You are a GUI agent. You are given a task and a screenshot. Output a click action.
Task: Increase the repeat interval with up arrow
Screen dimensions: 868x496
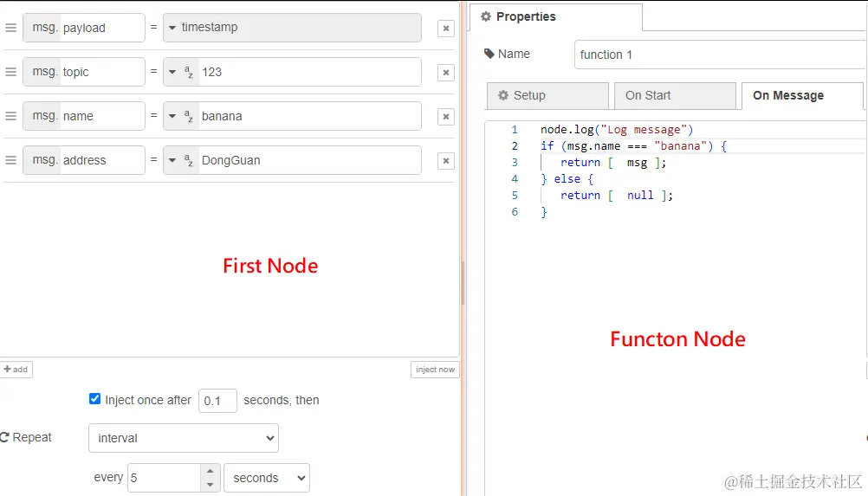point(210,471)
